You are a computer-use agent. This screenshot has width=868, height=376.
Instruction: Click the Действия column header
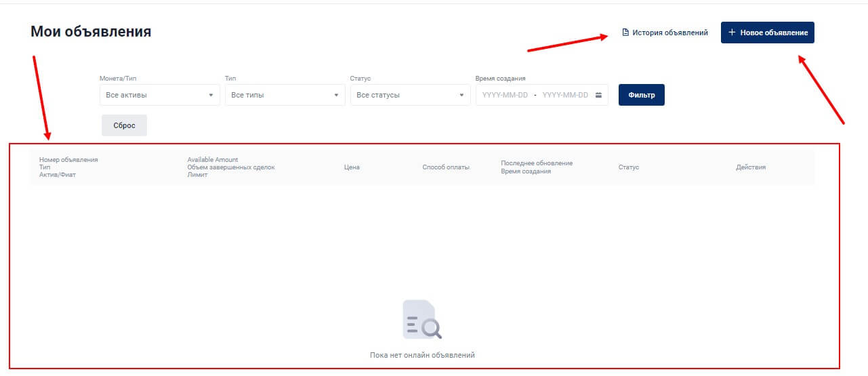[750, 167]
